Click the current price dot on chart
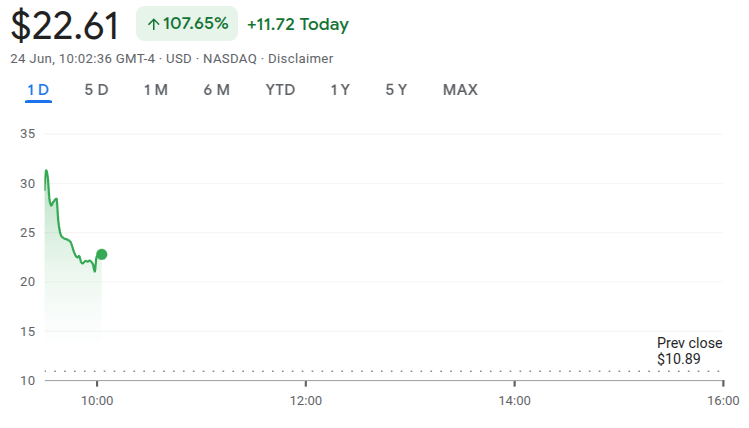 [102, 255]
